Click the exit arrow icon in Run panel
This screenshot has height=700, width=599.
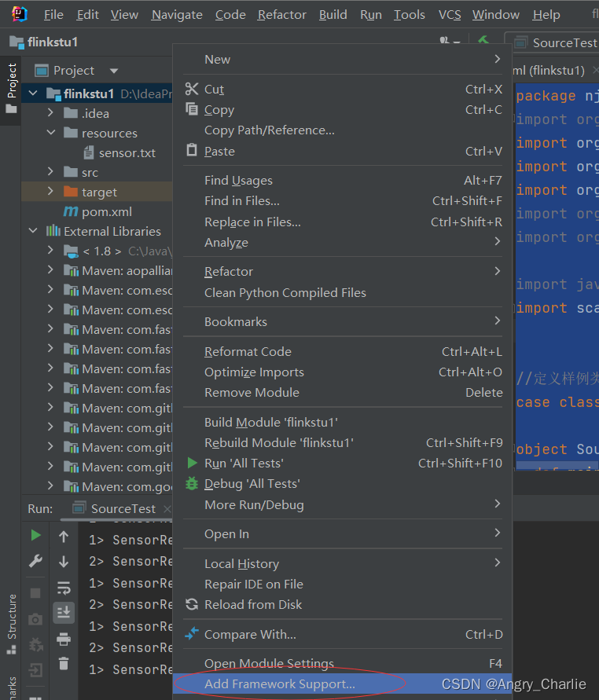35,670
